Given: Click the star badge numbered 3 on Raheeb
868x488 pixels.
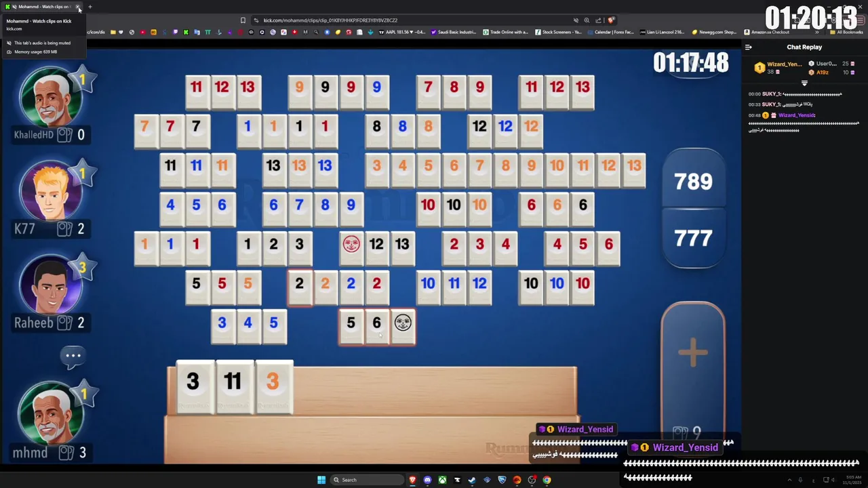Looking at the screenshot, I should (83, 267).
